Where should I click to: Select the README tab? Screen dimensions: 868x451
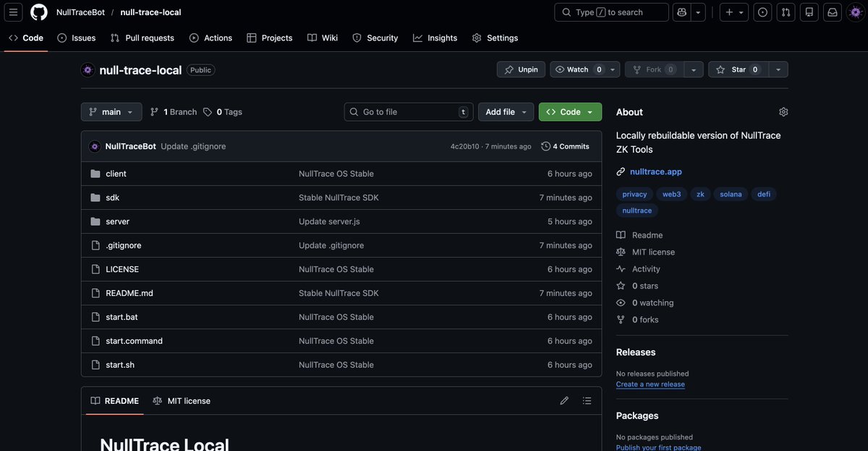(114, 401)
